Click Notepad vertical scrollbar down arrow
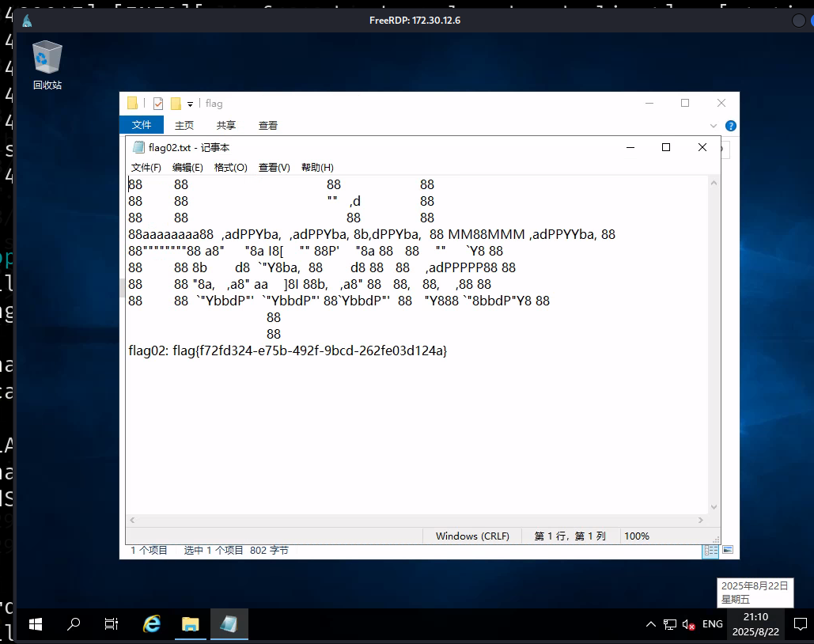This screenshot has width=814, height=644. click(714, 507)
